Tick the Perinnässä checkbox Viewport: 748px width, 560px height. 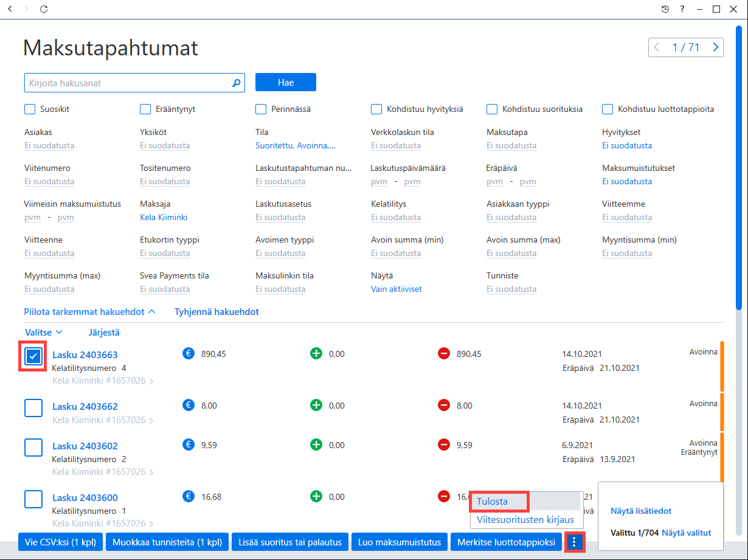(261, 109)
